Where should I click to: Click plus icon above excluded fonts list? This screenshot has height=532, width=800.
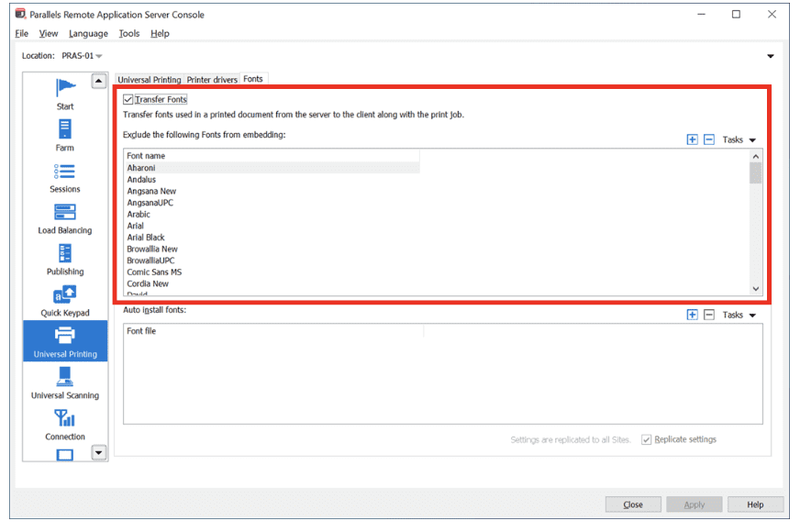(692, 139)
